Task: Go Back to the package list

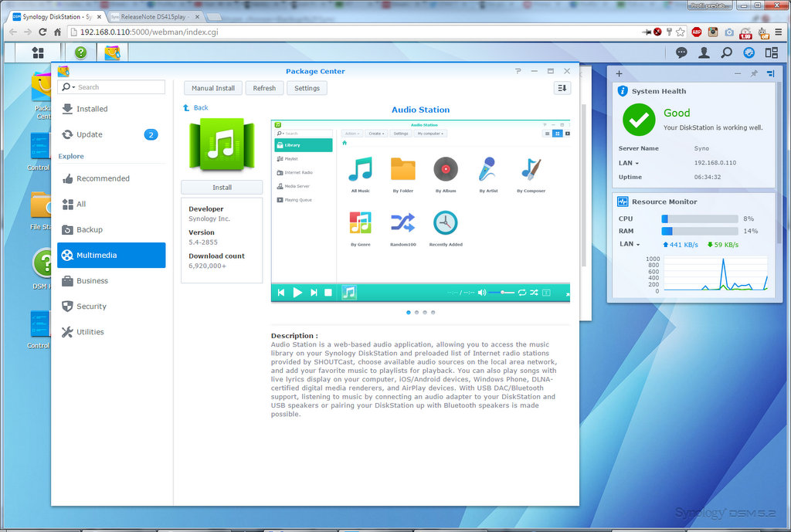Action: point(195,108)
